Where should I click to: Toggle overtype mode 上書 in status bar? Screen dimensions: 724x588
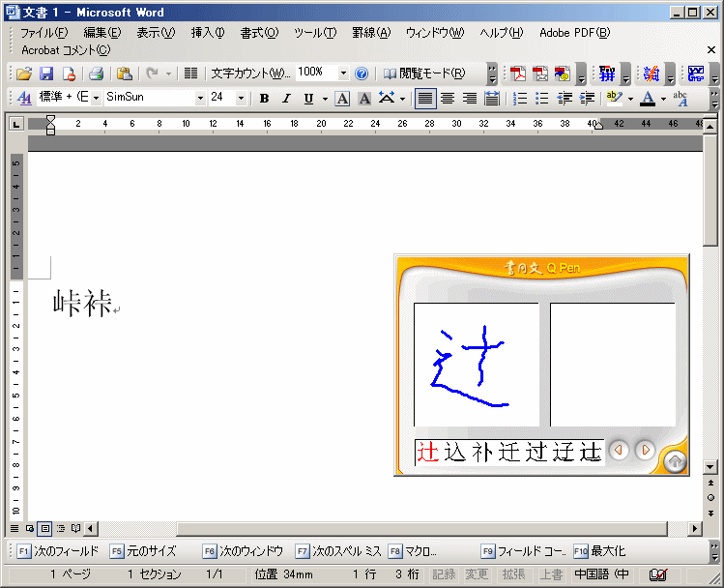point(551,574)
